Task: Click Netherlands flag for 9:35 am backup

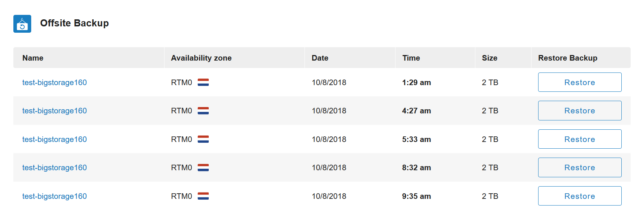Action: [x=203, y=196]
